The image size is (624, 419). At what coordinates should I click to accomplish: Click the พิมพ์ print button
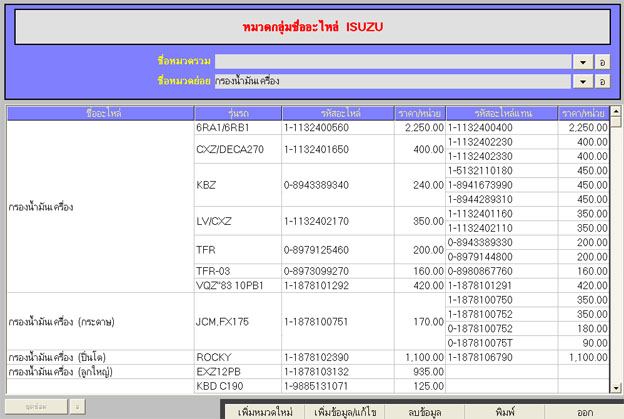click(505, 412)
